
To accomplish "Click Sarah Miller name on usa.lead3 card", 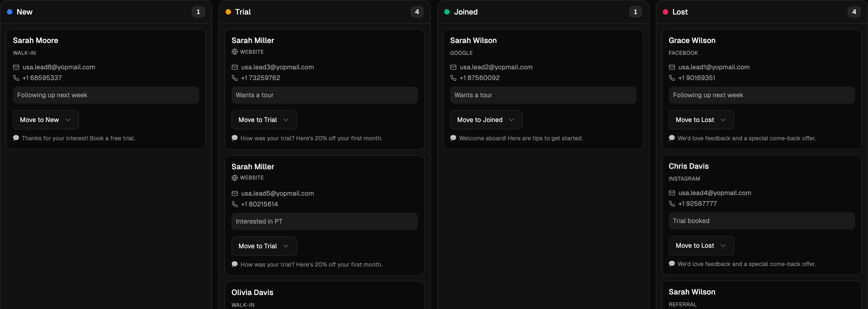I will [x=253, y=40].
